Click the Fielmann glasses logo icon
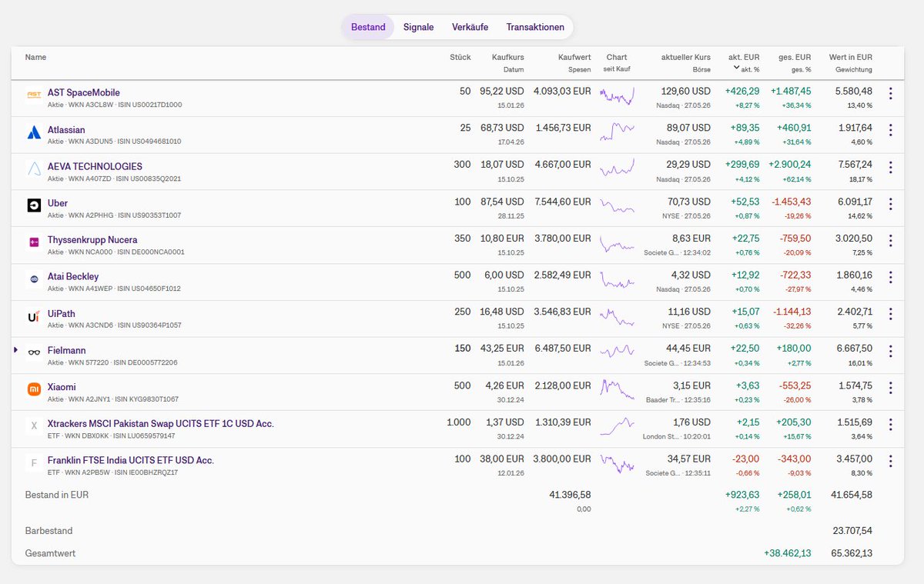Screen dimensions: 924x584 [34, 353]
